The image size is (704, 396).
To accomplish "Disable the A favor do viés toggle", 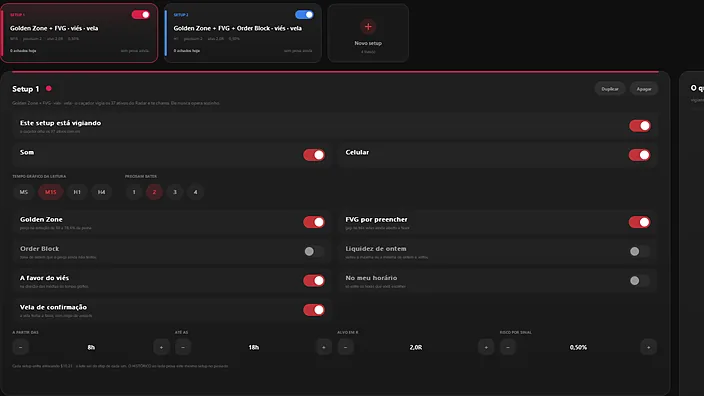I will (x=314, y=281).
